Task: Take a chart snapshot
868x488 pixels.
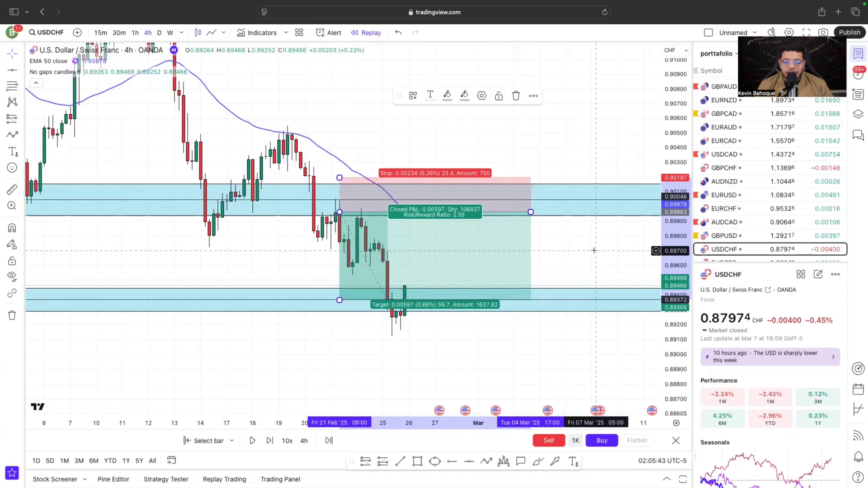Action: [823, 33]
